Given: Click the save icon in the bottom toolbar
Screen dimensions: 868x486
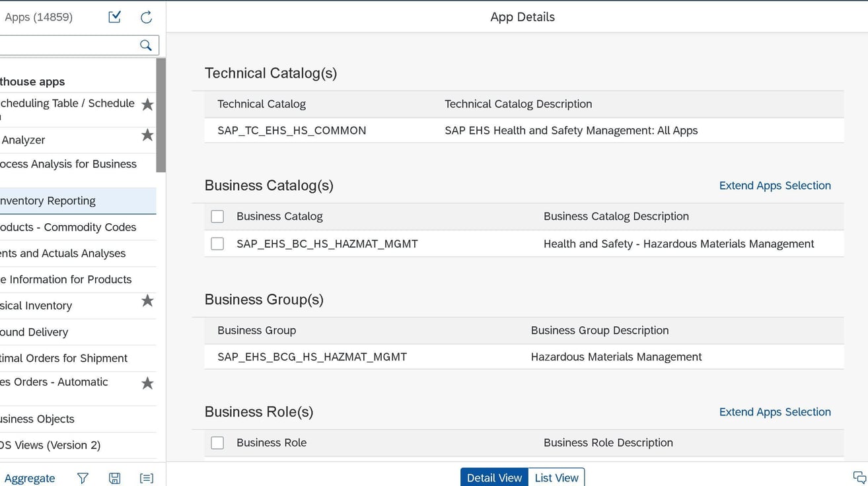Looking at the screenshot, I should click(114, 477).
